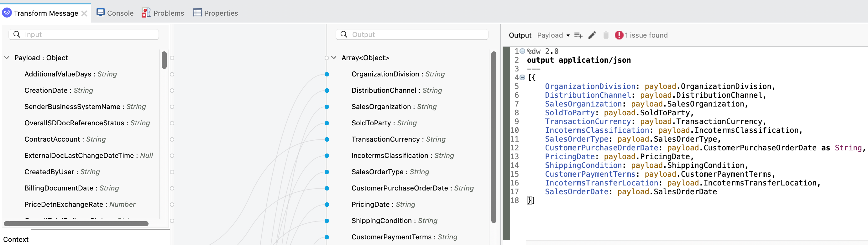The image size is (868, 245).
Task: Click input tree vertical scrollbar
Action: click(164, 60)
